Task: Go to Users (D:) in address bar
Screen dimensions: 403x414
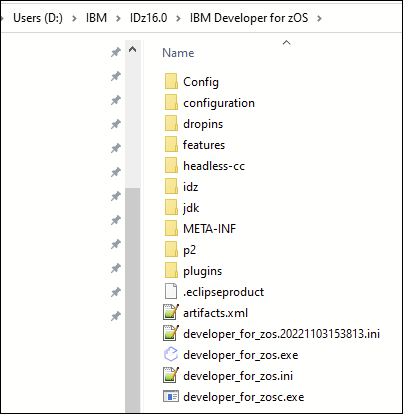Action: (x=38, y=18)
